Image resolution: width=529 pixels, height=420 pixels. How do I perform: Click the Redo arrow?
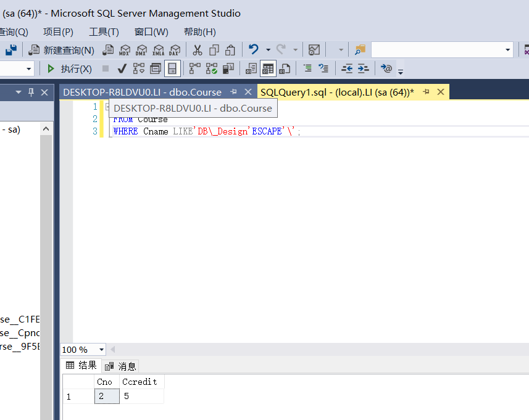point(281,49)
